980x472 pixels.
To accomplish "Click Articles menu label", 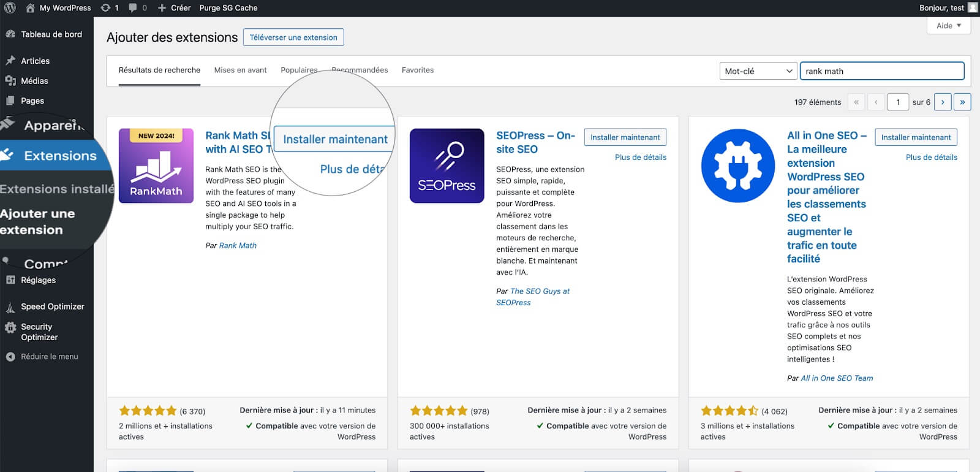I will coord(36,61).
